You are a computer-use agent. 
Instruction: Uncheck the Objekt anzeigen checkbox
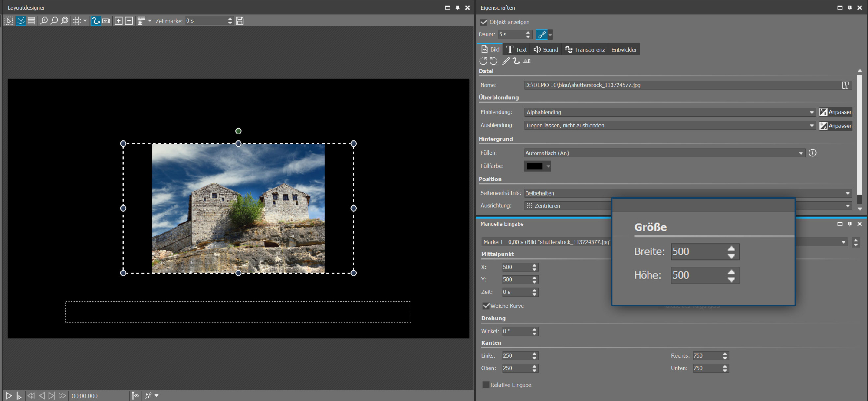tap(484, 22)
